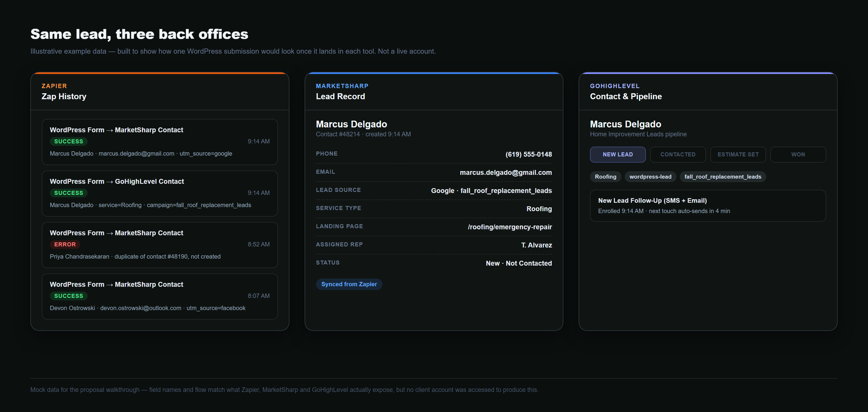Click Enrolled 9:14 AM next touch text

(664, 211)
